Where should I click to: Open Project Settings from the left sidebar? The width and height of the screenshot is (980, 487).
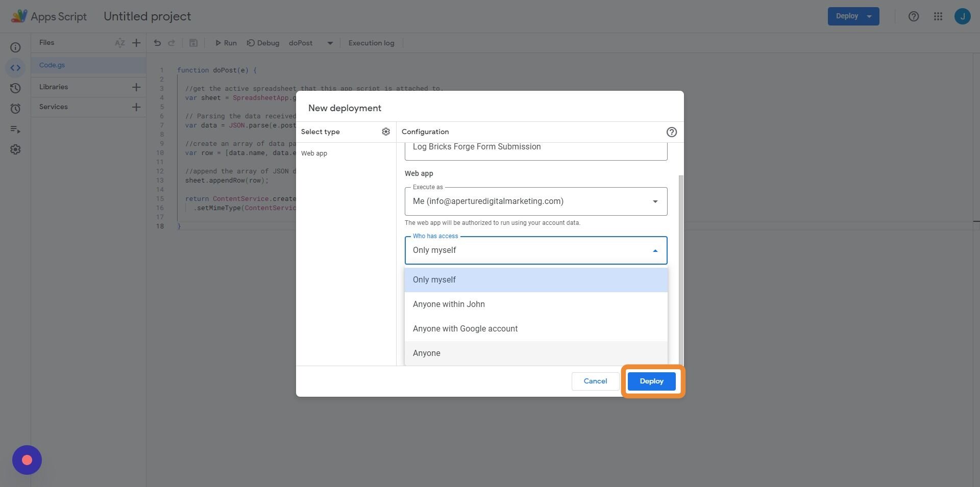[x=15, y=149]
